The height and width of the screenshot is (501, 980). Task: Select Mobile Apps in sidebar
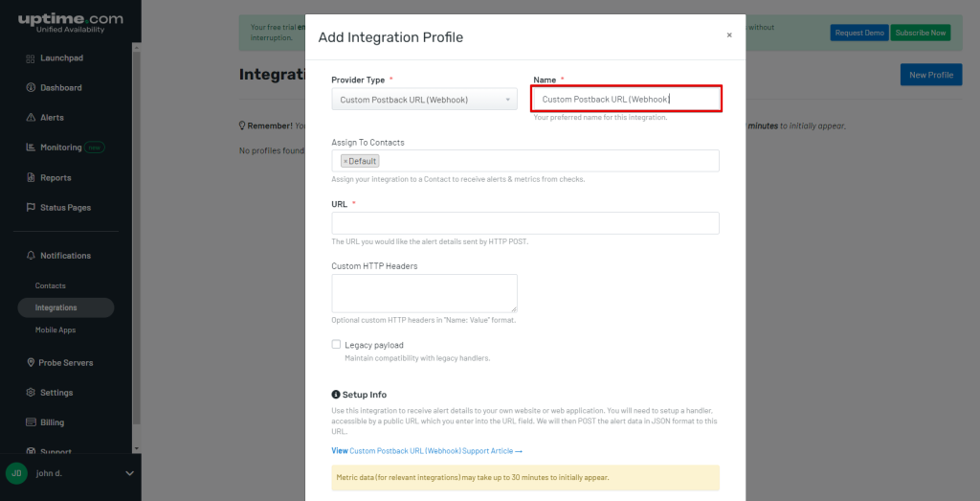pyautogui.click(x=56, y=330)
